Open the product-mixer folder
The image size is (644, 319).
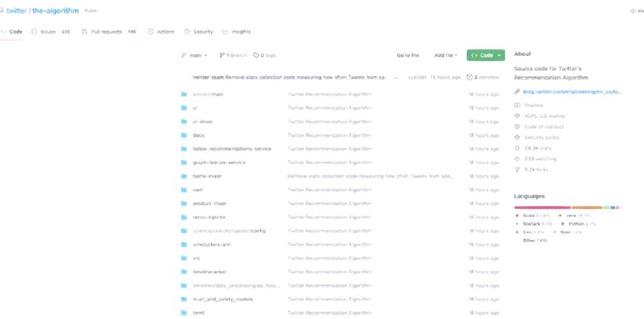(x=210, y=204)
